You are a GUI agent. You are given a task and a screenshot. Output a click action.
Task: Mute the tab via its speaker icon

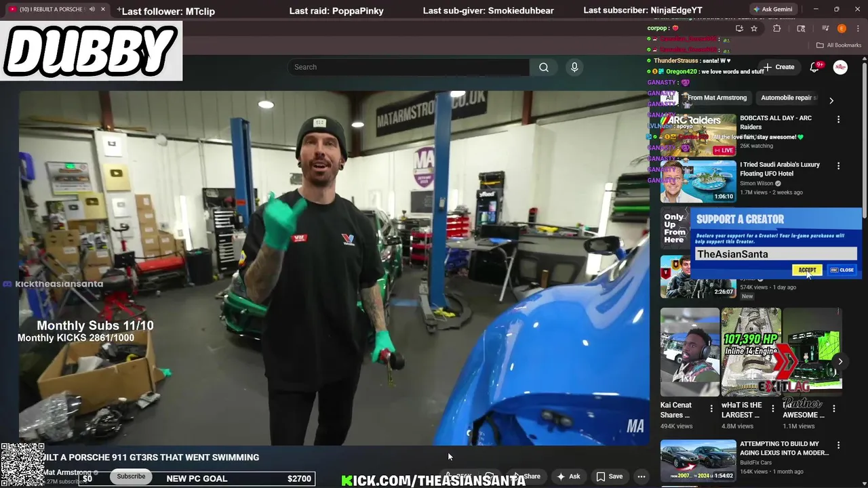[x=92, y=9]
